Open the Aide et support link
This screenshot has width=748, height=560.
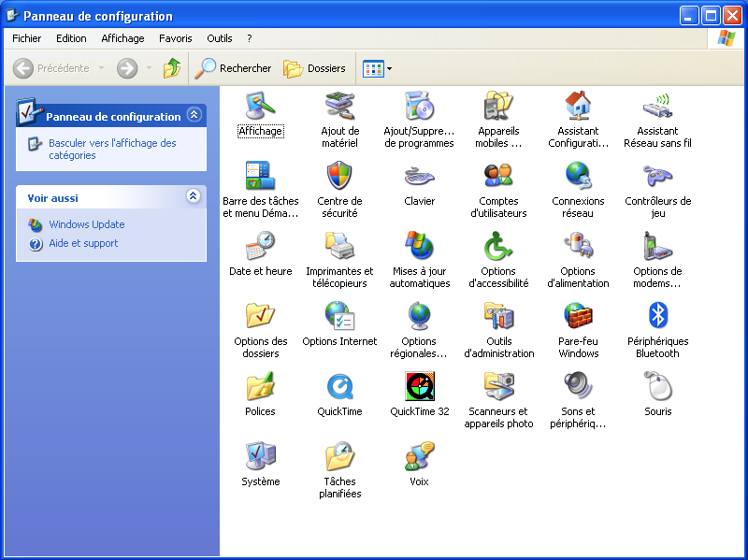83,243
